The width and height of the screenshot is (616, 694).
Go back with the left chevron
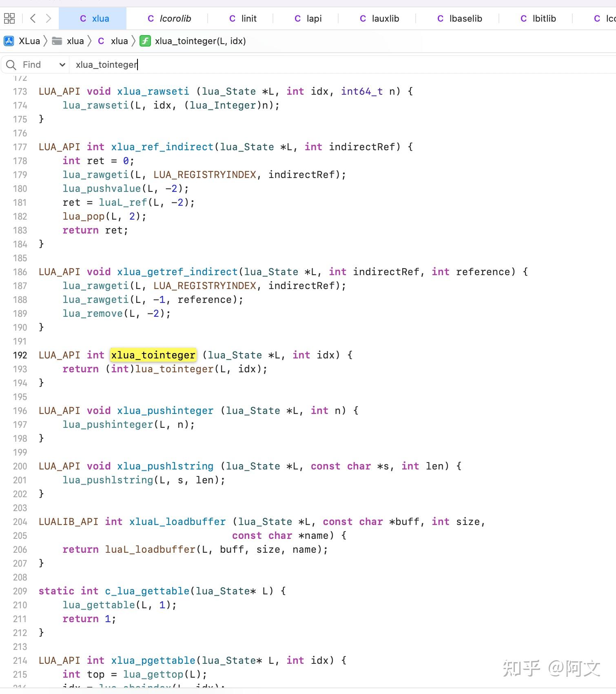click(x=33, y=18)
